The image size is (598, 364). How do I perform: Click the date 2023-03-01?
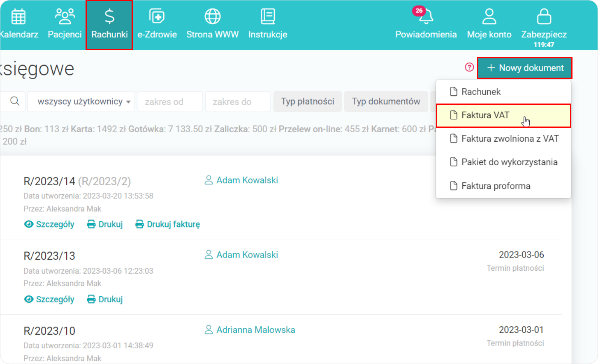pyautogui.click(x=521, y=330)
